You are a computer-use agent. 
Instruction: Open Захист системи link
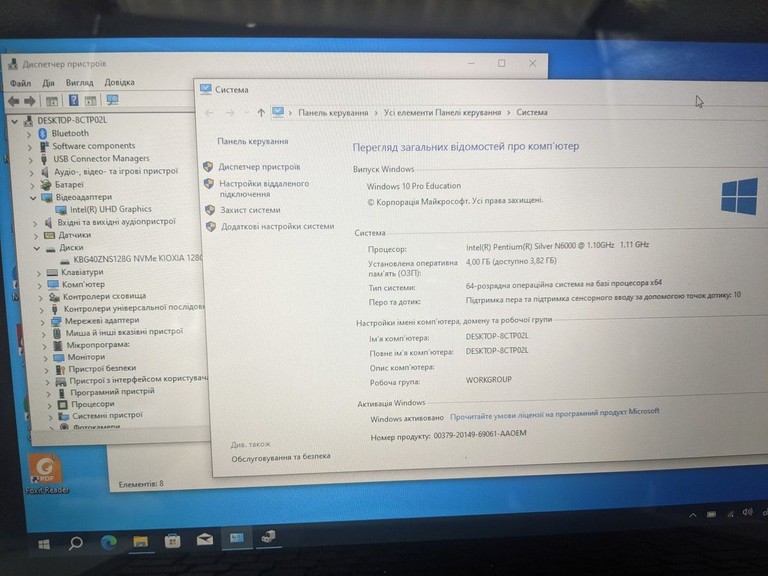[x=250, y=210]
